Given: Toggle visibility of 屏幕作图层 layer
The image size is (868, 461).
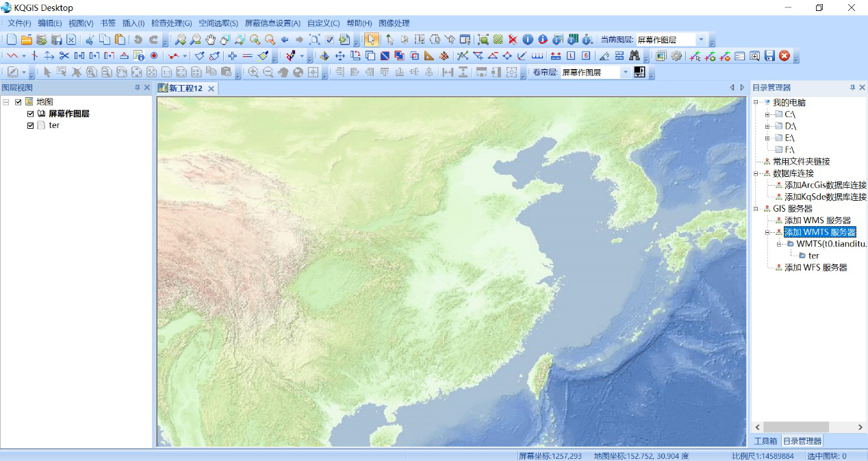Looking at the screenshot, I should point(31,114).
